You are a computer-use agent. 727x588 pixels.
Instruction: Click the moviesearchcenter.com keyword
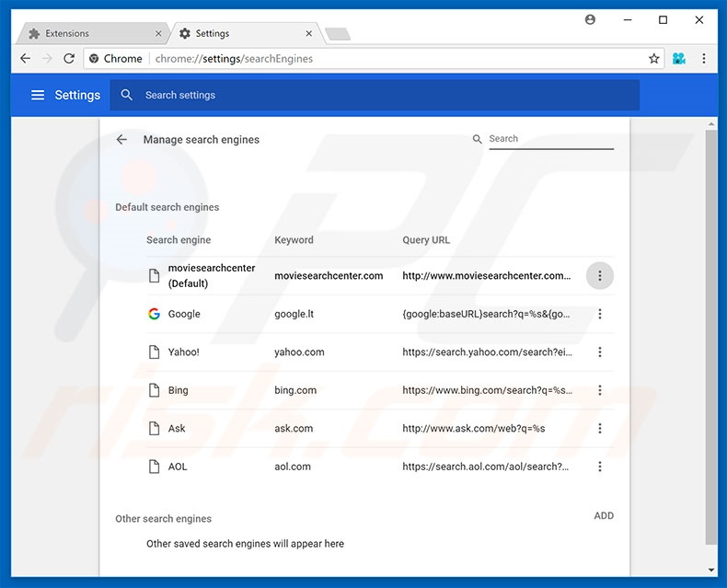click(x=329, y=275)
